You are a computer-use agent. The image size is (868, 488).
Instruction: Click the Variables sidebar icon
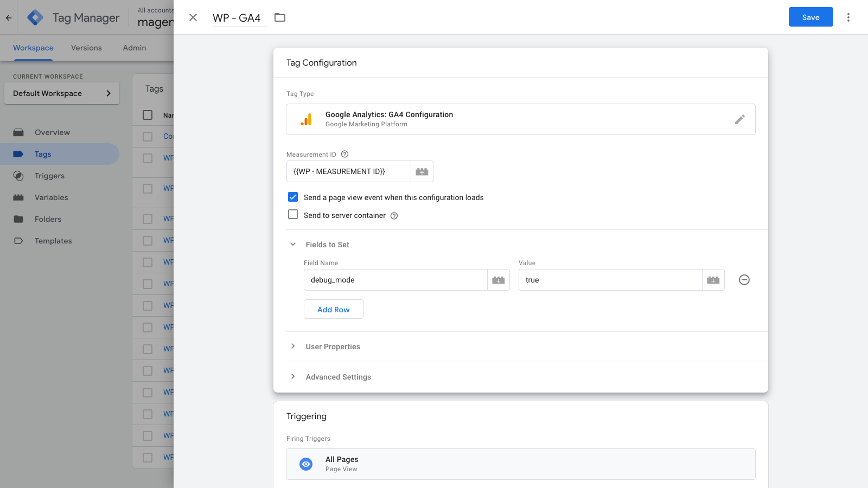(x=18, y=197)
